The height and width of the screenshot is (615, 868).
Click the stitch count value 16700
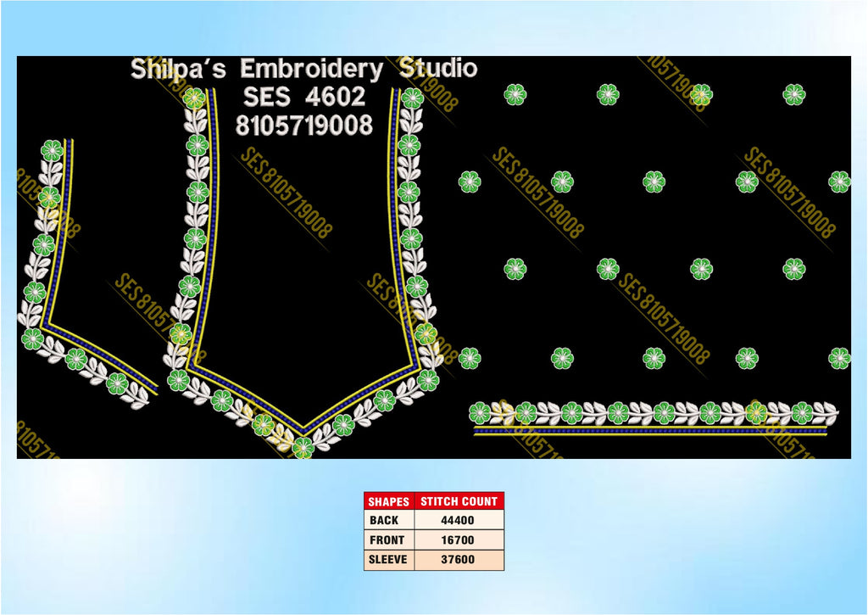point(458,540)
